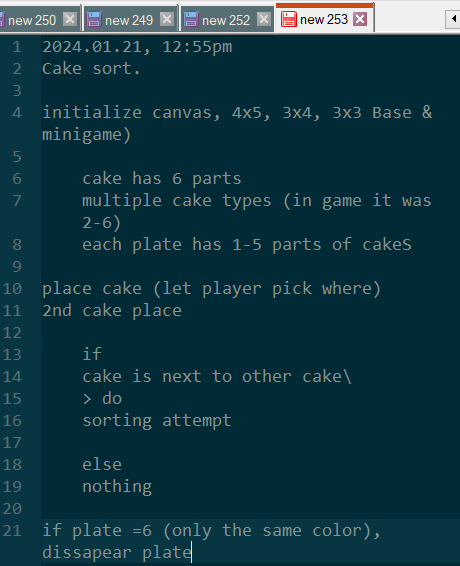Screen dimensions: 460x566
Task: Close the new 253 tab
Action: coord(360,19)
